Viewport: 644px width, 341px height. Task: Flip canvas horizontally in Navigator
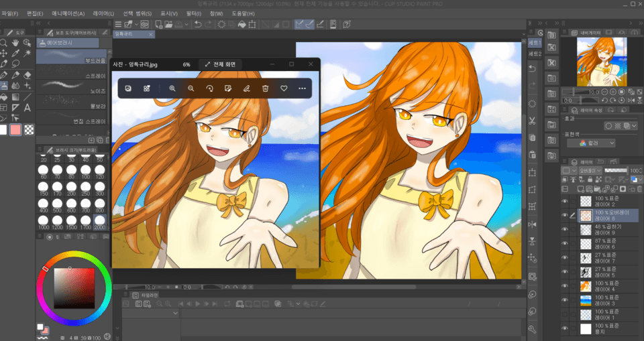tap(631, 100)
